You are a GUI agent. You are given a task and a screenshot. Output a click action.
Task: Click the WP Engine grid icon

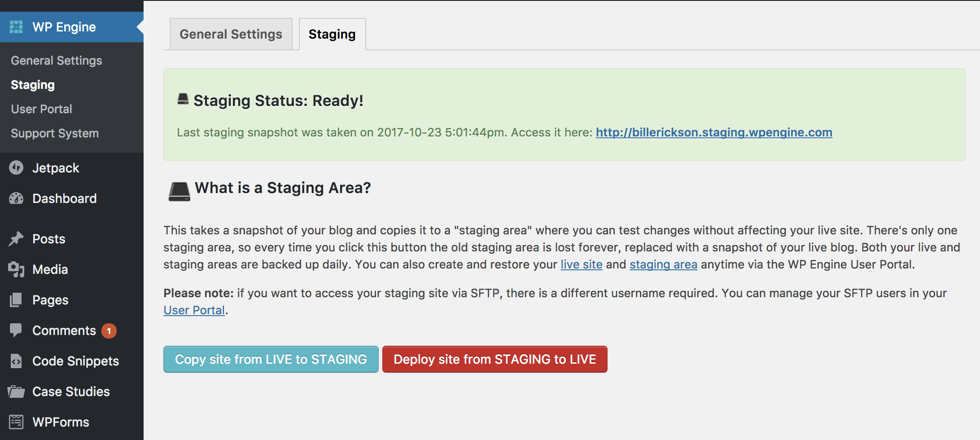(16, 27)
